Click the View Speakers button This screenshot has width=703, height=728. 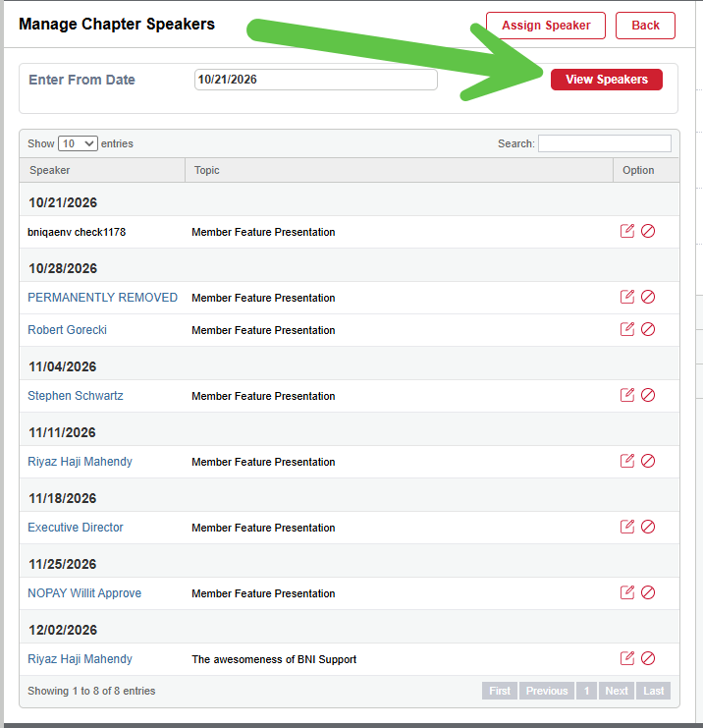coord(607,80)
